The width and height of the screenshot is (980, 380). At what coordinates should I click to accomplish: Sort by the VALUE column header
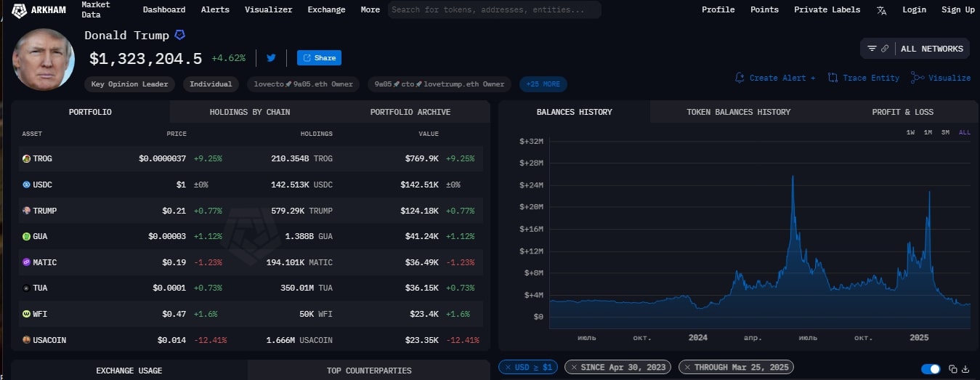[x=429, y=134]
